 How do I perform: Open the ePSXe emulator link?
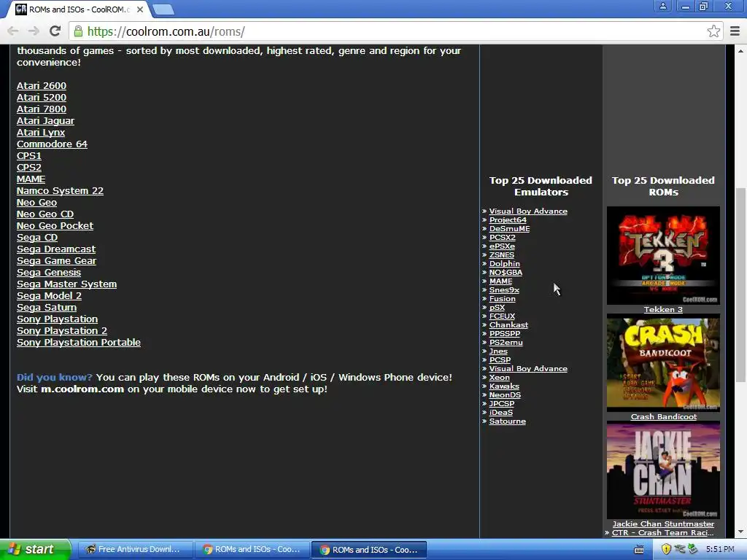[x=502, y=246]
